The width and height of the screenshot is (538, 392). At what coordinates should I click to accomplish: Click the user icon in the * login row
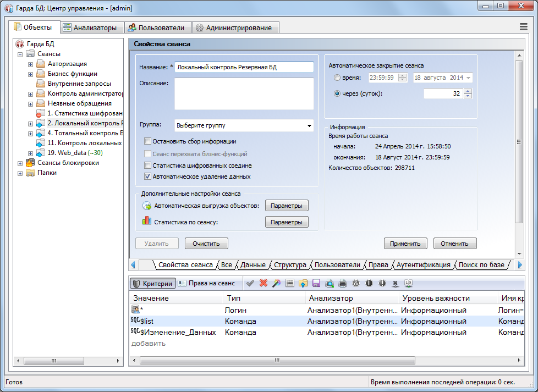click(x=135, y=310)
